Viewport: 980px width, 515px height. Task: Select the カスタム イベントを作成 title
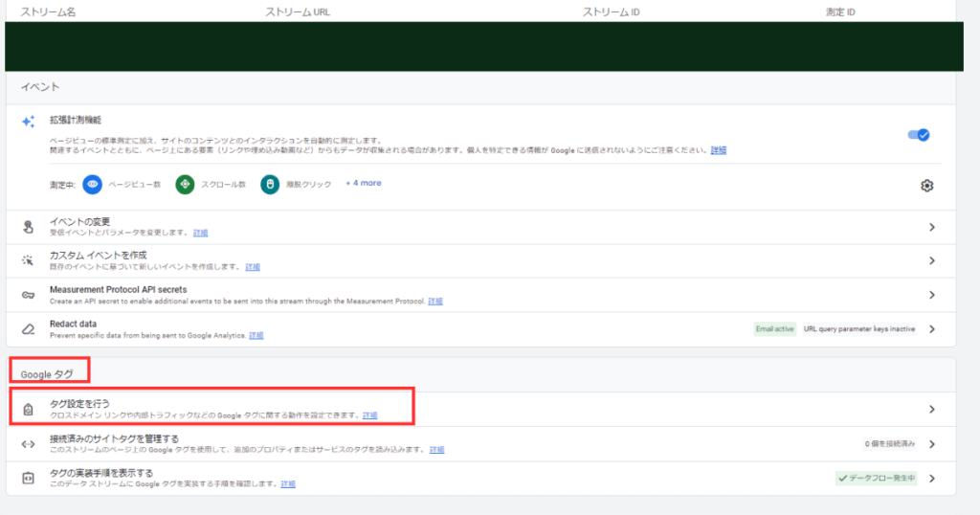(99, 255)
